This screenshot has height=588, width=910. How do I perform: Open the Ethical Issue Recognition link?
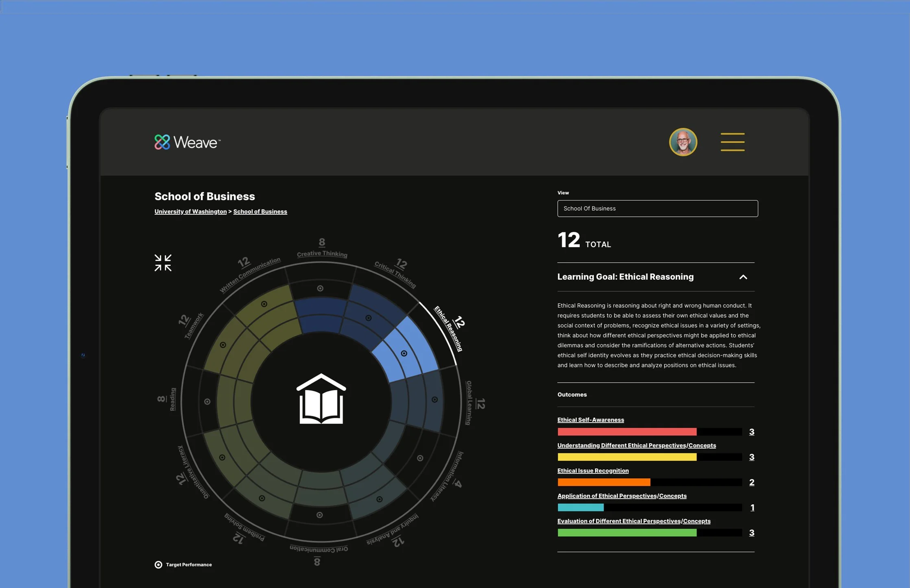pyautogui.click(x=593, y=470)
